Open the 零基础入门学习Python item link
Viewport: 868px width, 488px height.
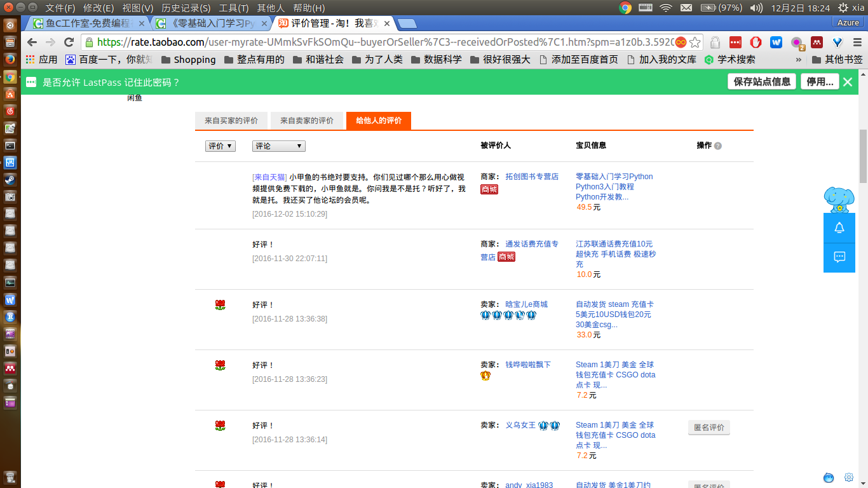pyautogui.click(x=614, y=187)
